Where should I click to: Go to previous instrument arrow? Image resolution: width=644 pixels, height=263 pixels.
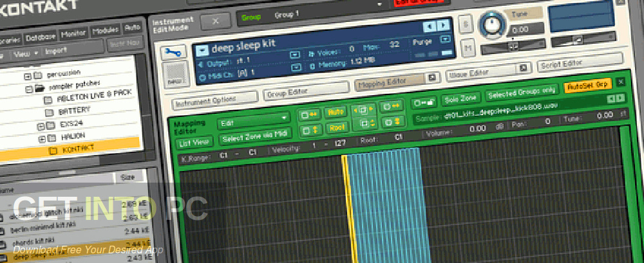pyautogui.click(x=429, y=26)
